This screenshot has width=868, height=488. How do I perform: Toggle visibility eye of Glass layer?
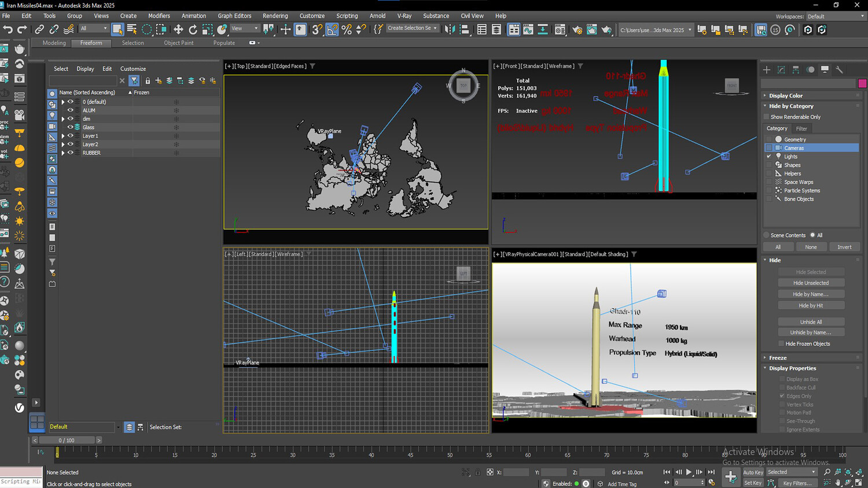click(70, 127)
